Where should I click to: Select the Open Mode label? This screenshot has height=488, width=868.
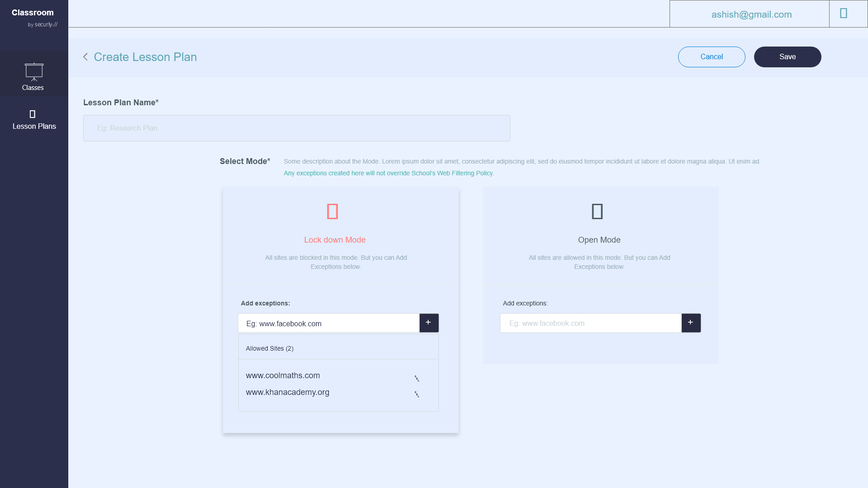599,240
